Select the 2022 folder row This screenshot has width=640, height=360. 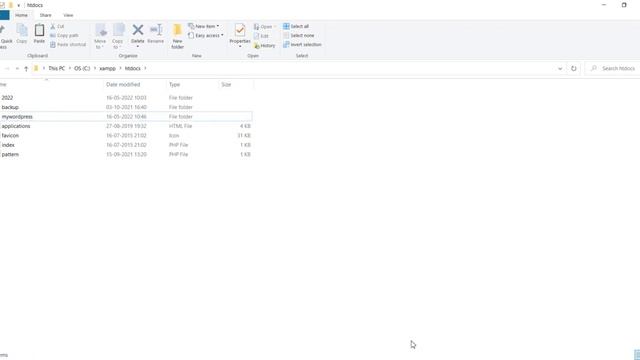pyautogui.click(x=126, y=98)
